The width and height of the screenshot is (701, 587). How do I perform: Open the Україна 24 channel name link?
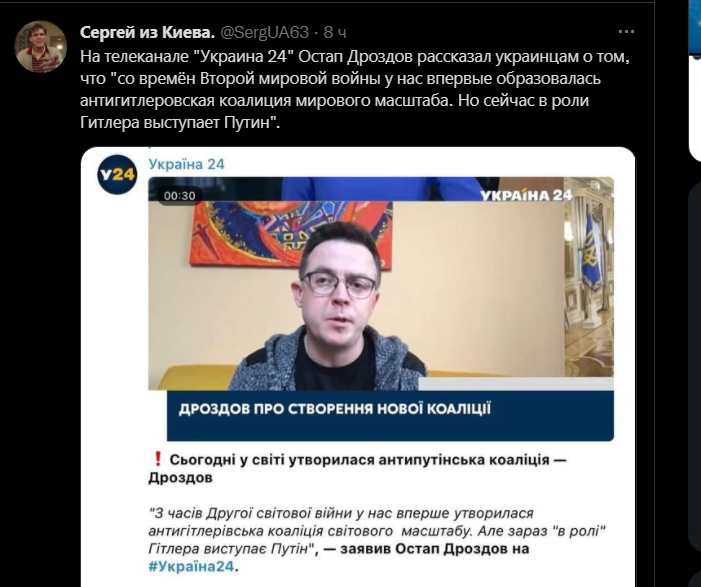coord(186,165)
